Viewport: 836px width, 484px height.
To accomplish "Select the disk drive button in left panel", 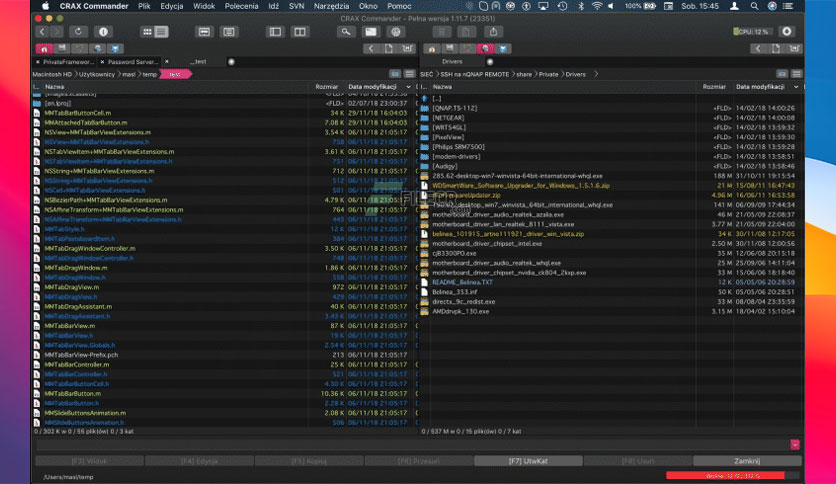I will pyautogui.click(x=62, y=49).
